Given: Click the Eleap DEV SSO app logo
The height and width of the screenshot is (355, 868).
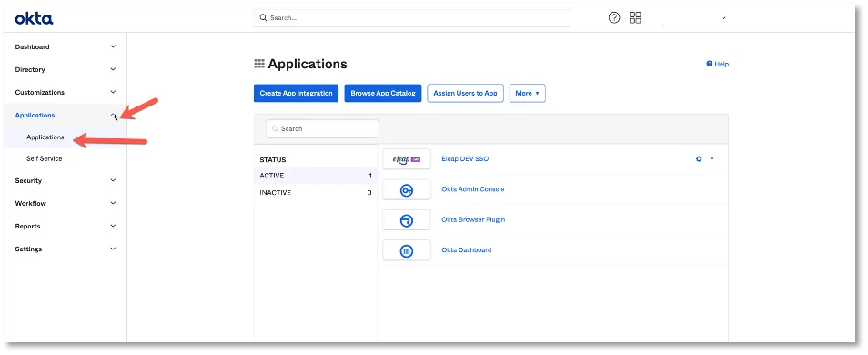Looking at the screenshot, I should click(x=407, y=159).
